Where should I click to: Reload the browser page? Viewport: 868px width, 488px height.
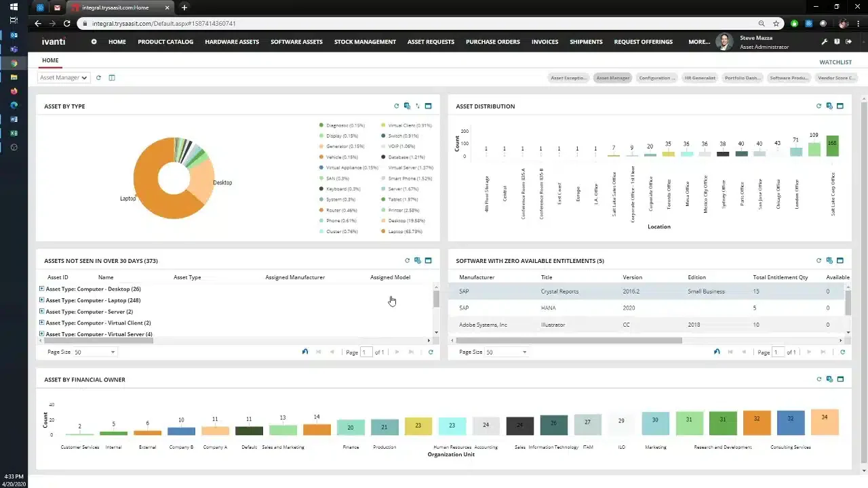66,23
